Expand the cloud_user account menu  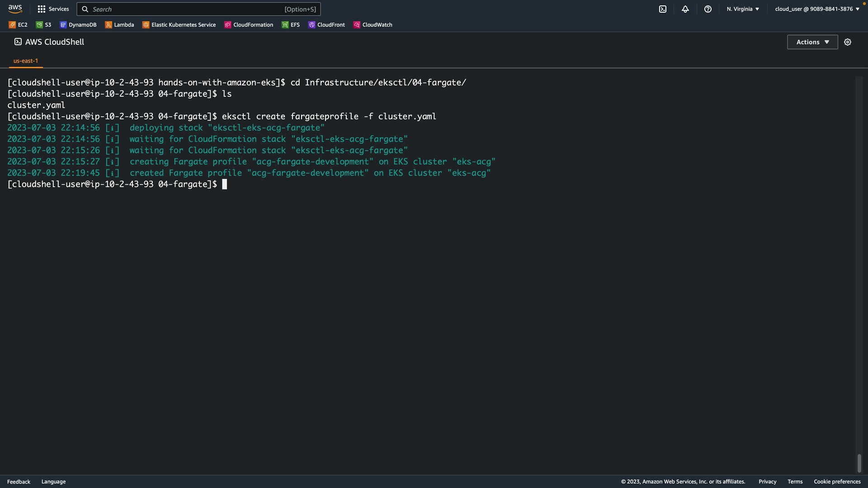tap(817, 9)
